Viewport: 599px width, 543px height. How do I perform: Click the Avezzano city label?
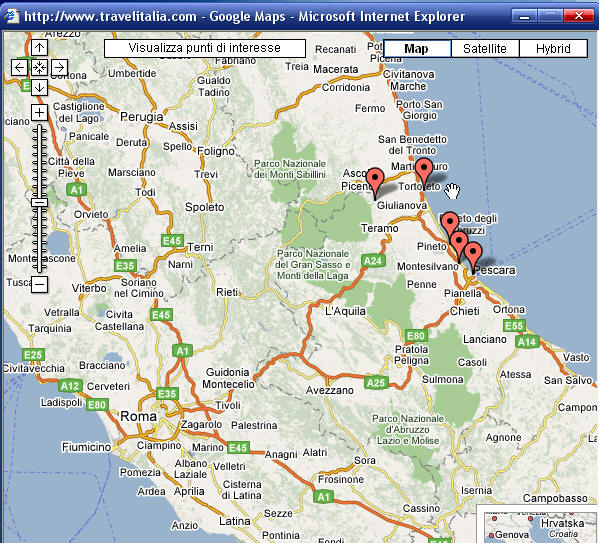(x=330, y=391)
